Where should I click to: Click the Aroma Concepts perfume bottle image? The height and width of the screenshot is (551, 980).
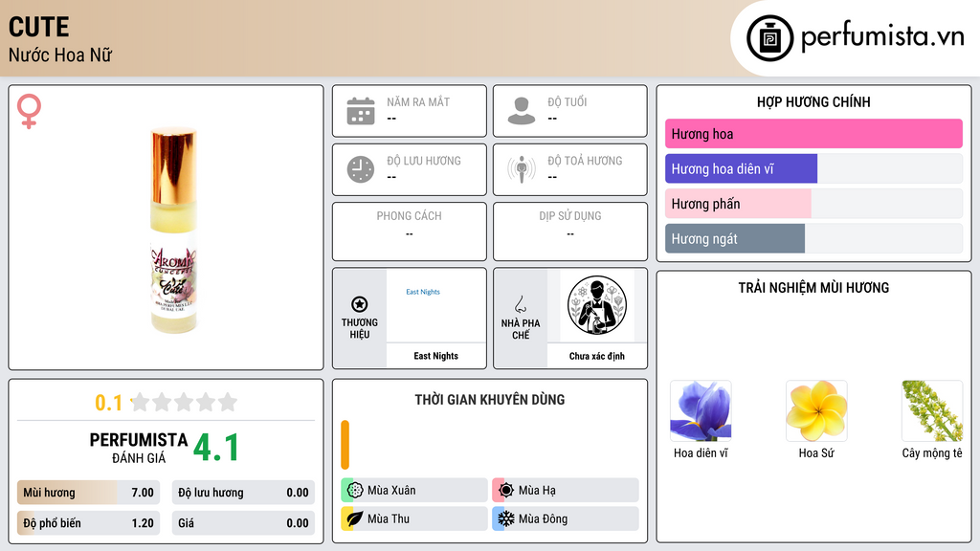(174, 230)
